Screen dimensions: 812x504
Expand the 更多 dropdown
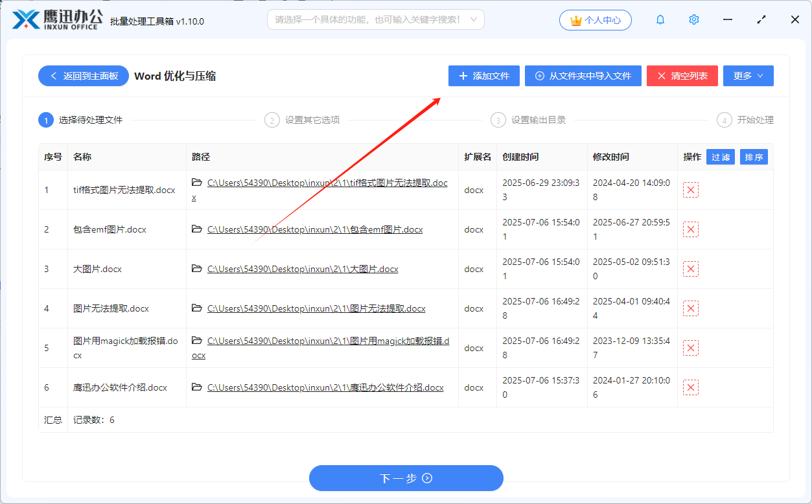[x=748, y=76]
